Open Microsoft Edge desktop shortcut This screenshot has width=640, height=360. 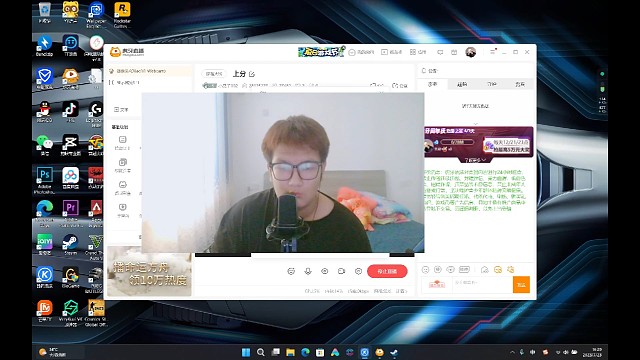(x=44, y=213)
